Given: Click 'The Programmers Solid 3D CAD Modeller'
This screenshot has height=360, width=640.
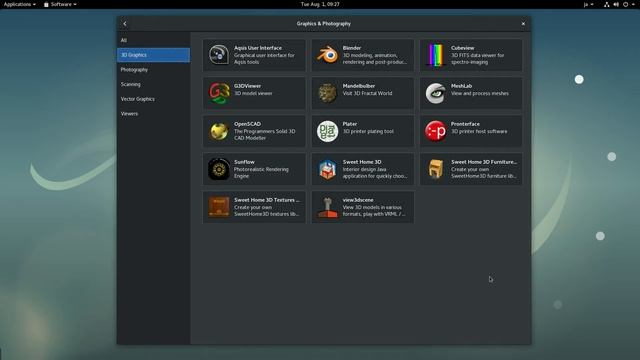Looking at the screenshot, I should (x=264, y=135).
